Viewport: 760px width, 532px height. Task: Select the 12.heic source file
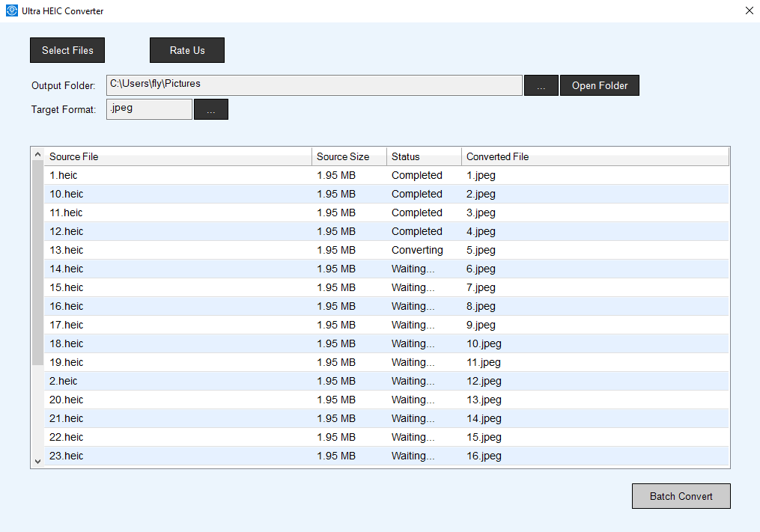pyautogui.click(x=67, y=232)
